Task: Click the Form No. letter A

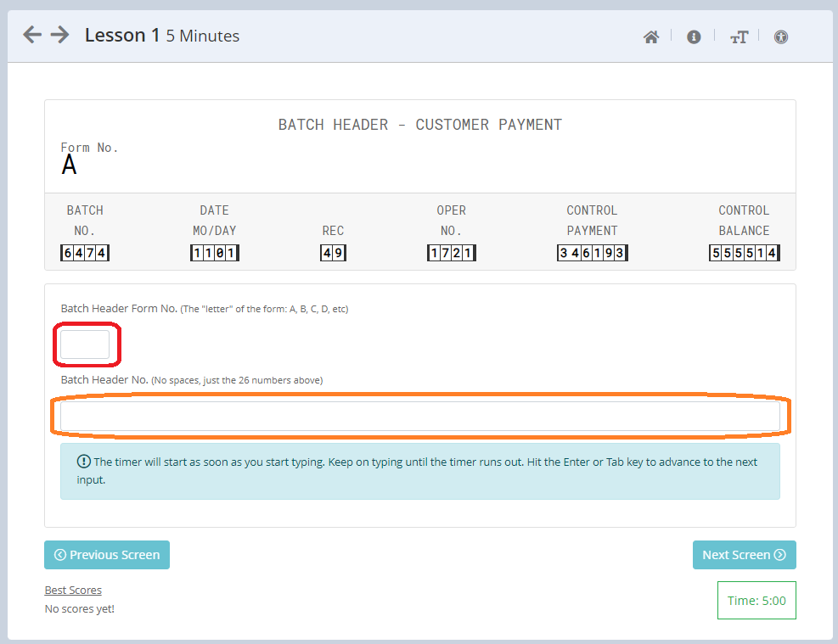Action: pyautogui.click(x=69, y=165)
